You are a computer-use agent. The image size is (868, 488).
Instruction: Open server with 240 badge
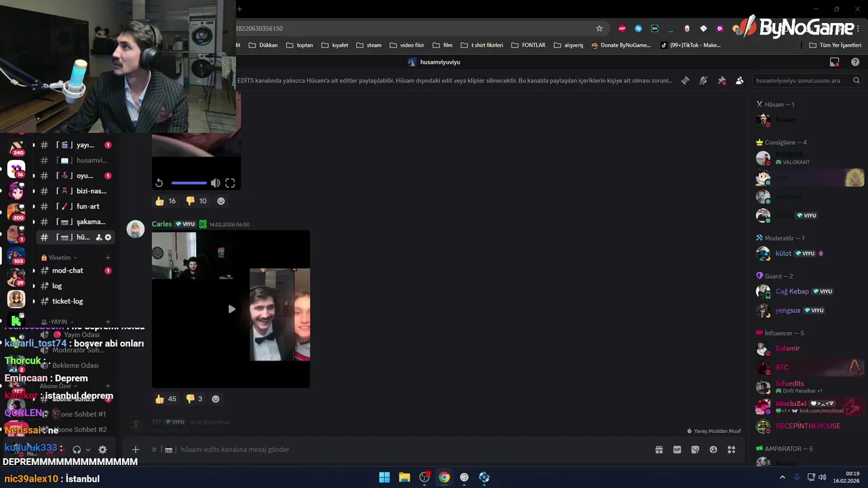click(16, 146)
